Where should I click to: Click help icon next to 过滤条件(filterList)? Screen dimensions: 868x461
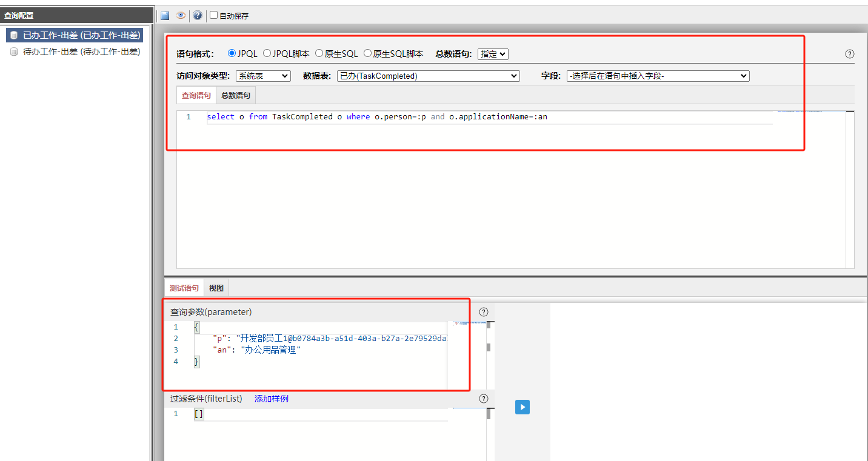coord(483,399)
